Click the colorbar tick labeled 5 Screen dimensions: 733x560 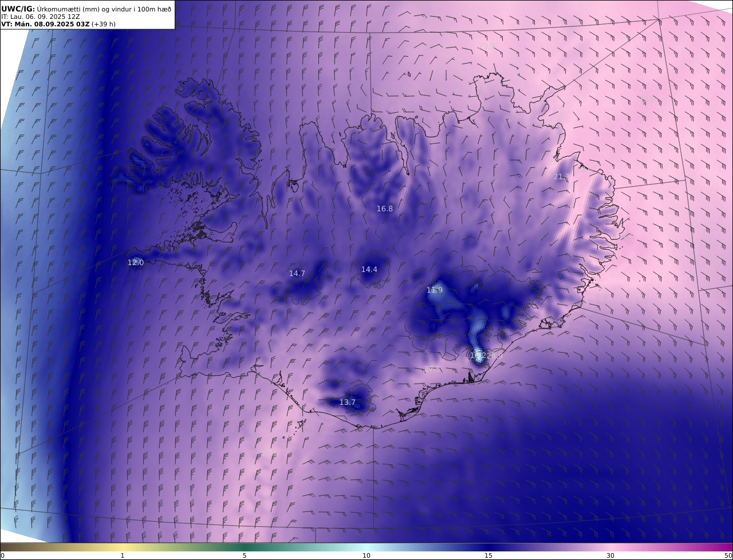(x=245, y=555)
